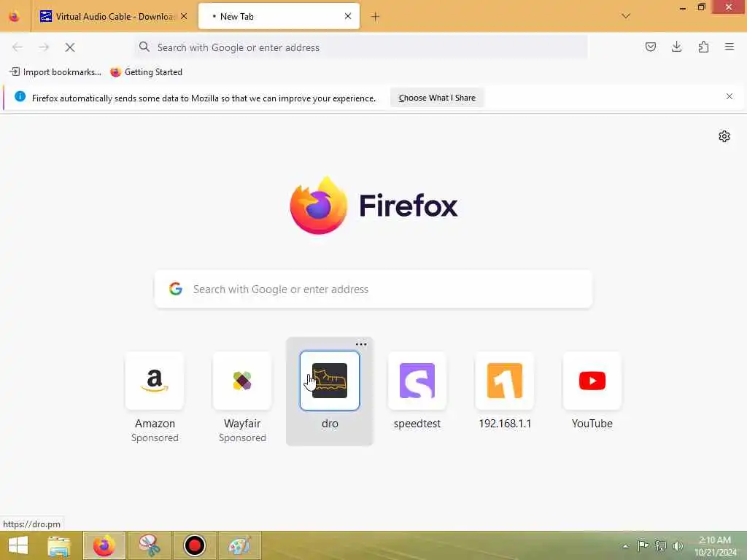Click the address bar search magnifier
747x560 pixels.
[144, 47]
